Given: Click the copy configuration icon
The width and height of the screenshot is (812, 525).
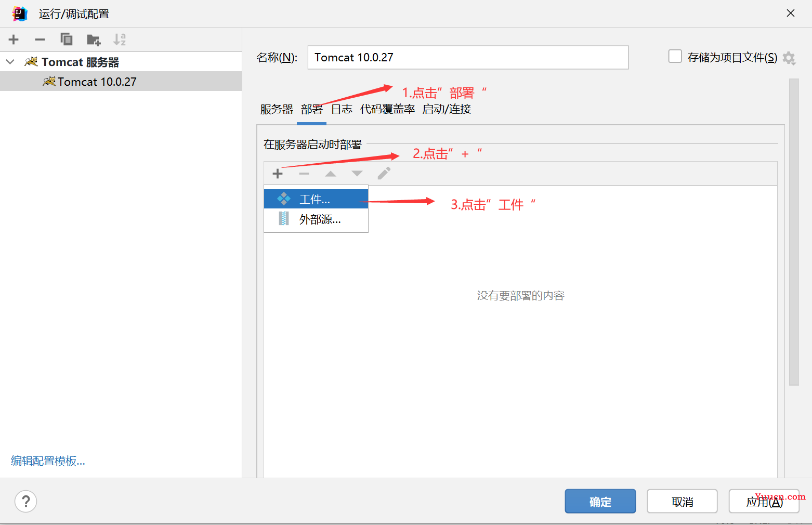Looking at the screenshot, I should click(67, 40).
